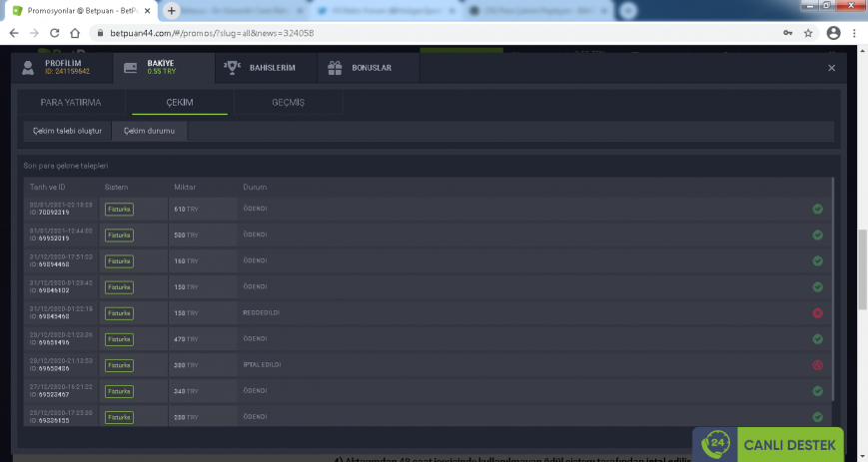Click the 'İPTAL EDILDI' status text
Screen dimensions: 868x462
[x=262, y=364]
